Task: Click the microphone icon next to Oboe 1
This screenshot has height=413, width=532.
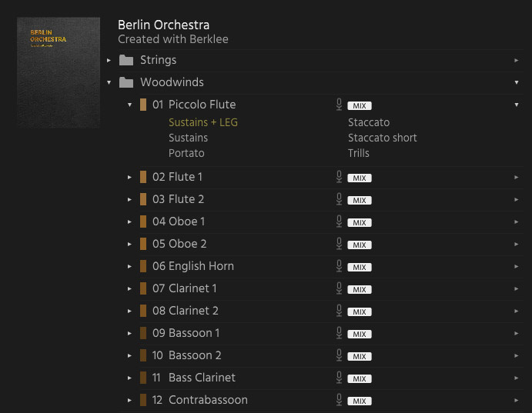Action: click(339, 221)
